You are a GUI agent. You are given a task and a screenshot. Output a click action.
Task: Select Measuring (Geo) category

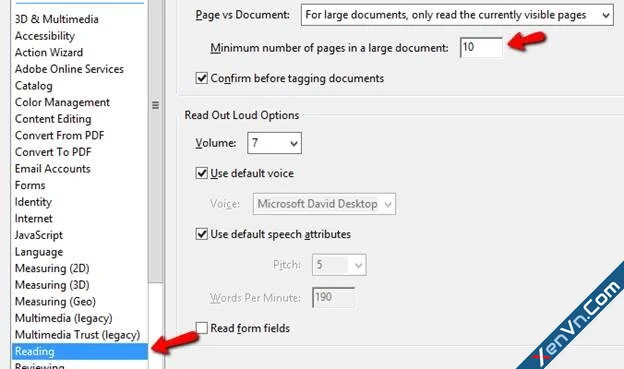tap(55, 302)
